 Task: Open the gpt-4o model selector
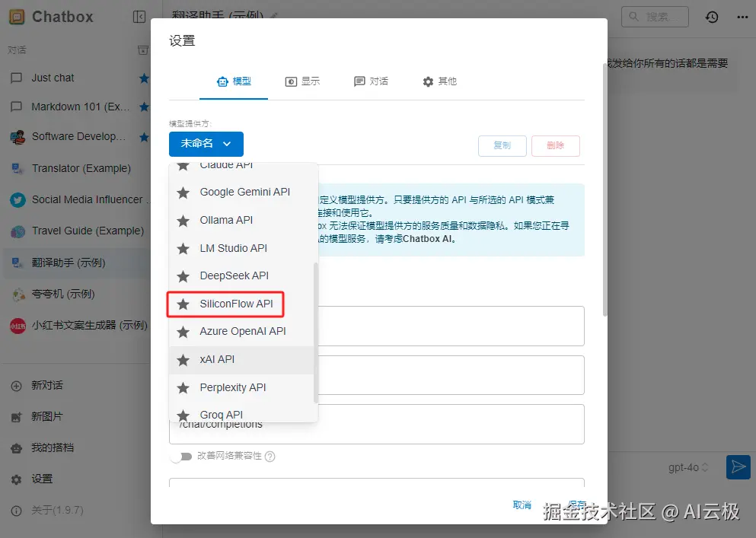(x=688, y=468)
